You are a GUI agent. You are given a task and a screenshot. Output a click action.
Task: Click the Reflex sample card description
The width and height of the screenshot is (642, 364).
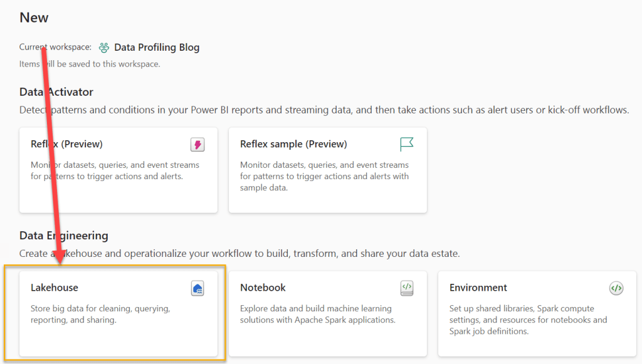tap(324, 176)
